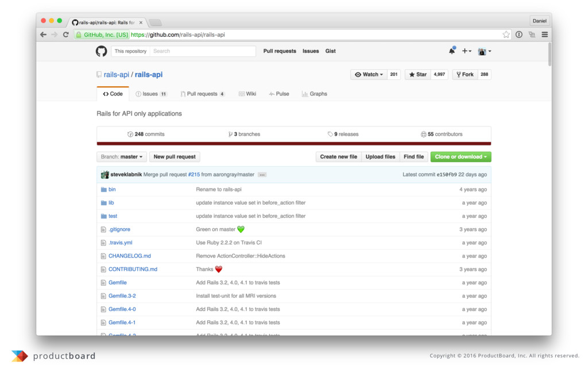Screen dimensions: 588x368
Task: Focus the repository search field
Action: [203, 51]
